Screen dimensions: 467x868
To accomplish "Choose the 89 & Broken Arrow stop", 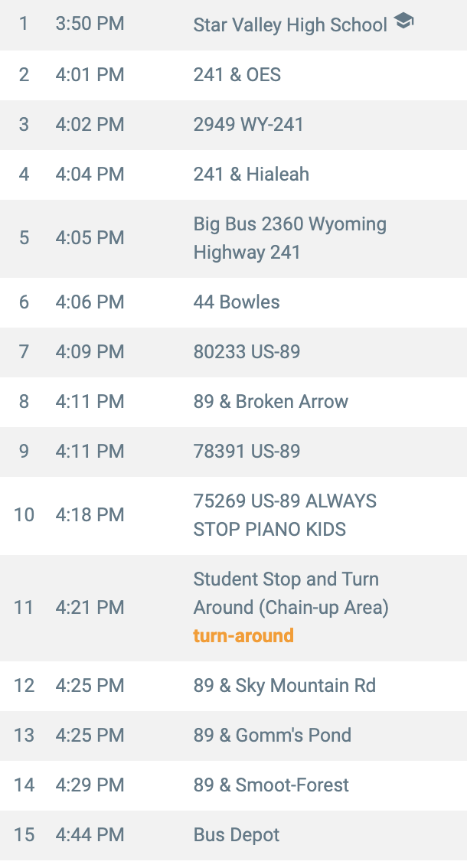I will (270, 402).
